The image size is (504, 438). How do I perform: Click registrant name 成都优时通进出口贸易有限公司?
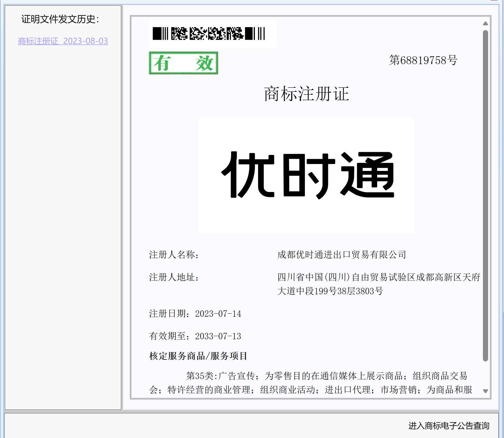point(342,255)
